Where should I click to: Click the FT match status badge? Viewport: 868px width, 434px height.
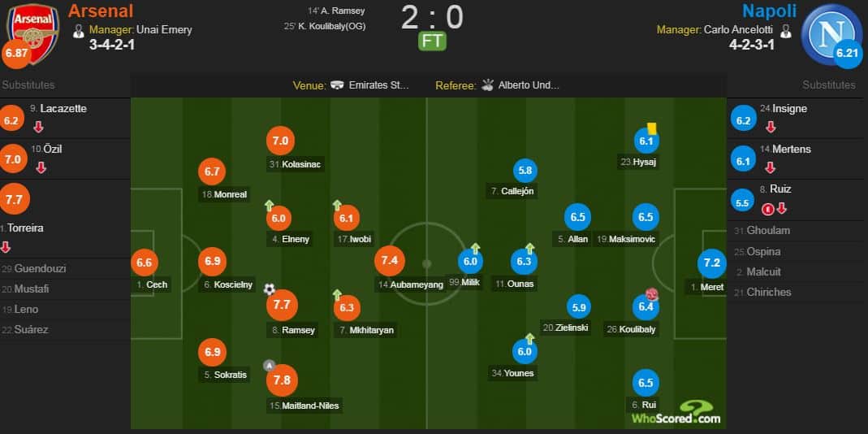coord(432,41)
